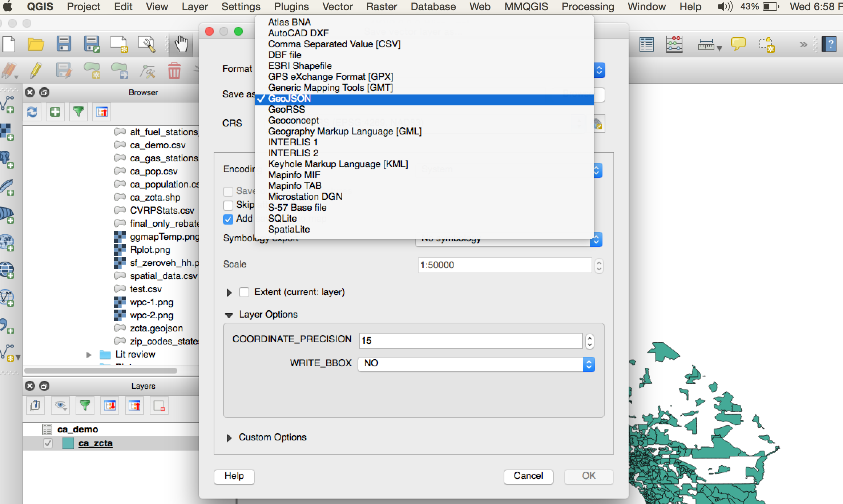Click the toolbar overflow chevron
This screenshot has height=504, width=843.
click(803, 45)
